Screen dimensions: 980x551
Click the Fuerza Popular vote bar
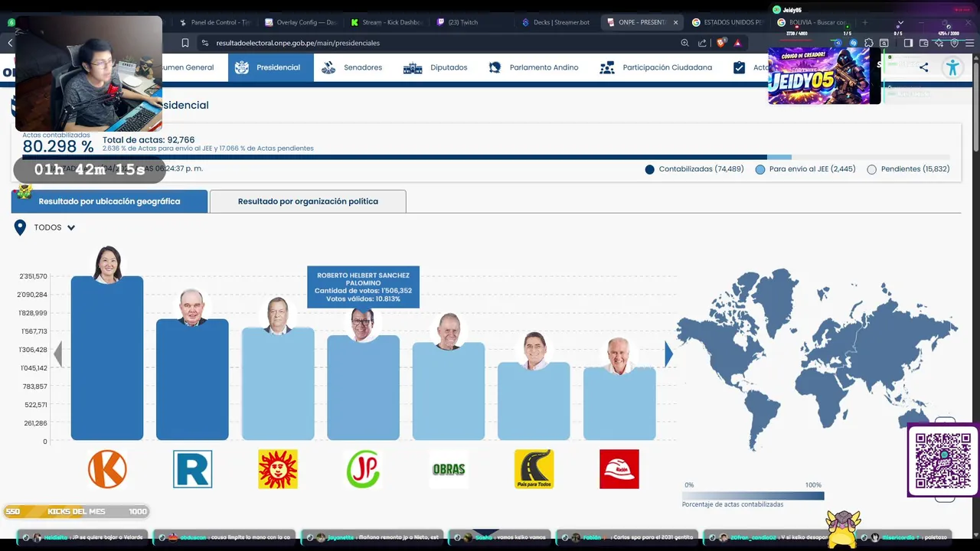tap(107, 358)
